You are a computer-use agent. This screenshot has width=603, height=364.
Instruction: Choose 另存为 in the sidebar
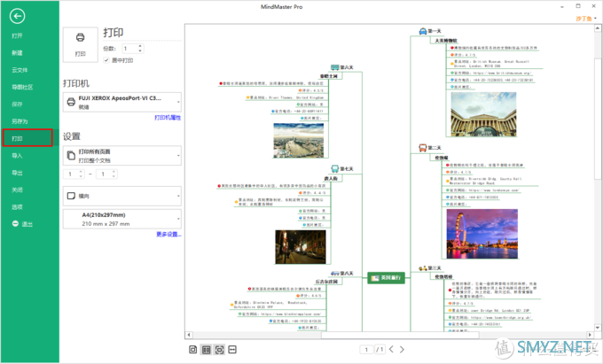click(x=20, y=121)
